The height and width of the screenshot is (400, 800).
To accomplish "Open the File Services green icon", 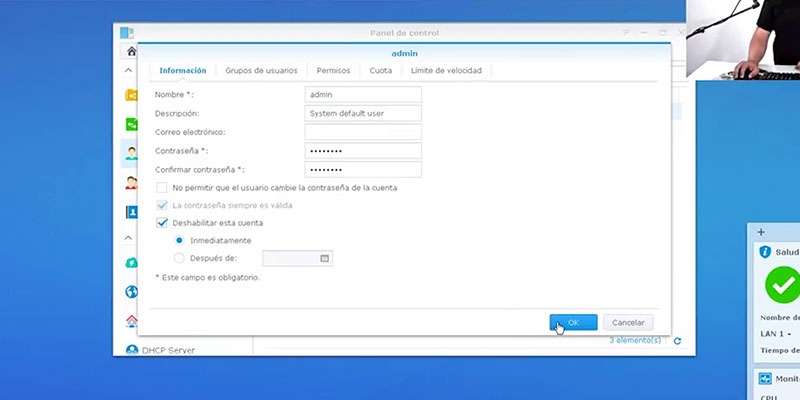I will [131, 124].
